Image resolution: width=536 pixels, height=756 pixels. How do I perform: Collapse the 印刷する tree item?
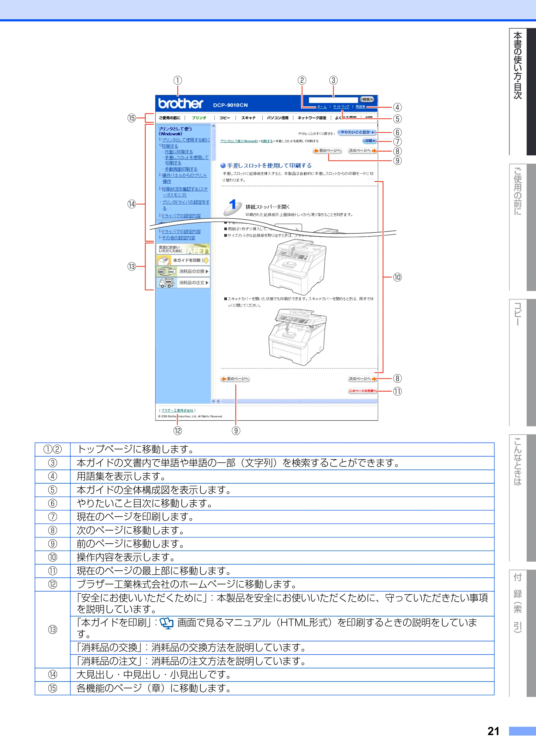coord(161,146)
